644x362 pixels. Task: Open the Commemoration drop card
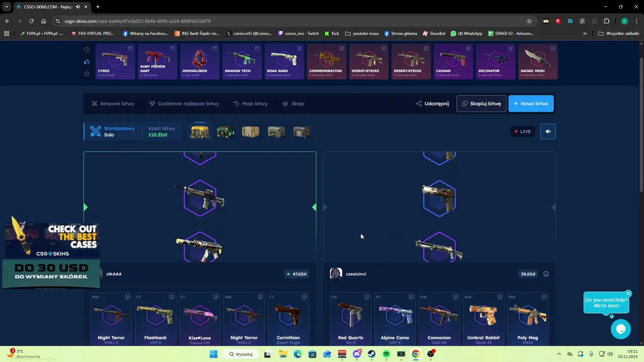pos(327,61)
